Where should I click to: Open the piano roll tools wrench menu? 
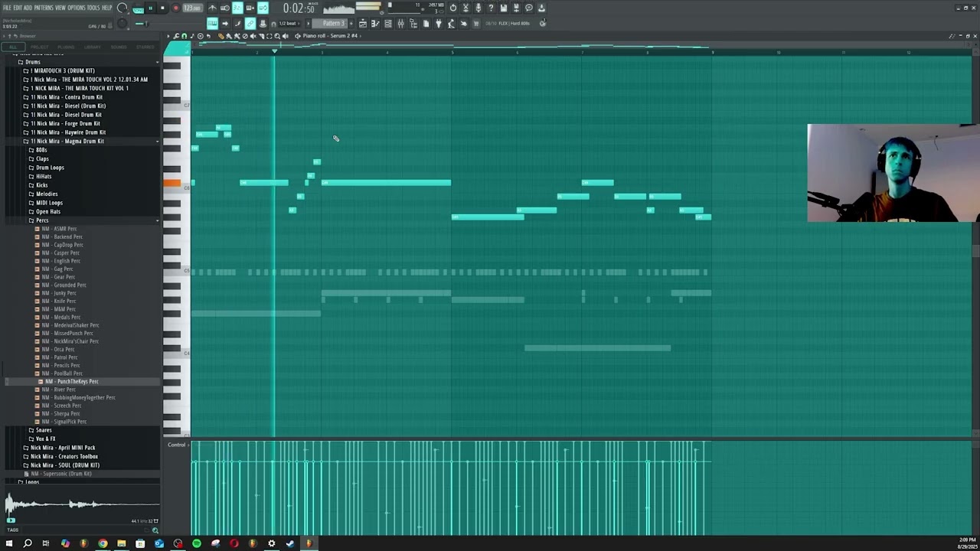pos(176,36)
